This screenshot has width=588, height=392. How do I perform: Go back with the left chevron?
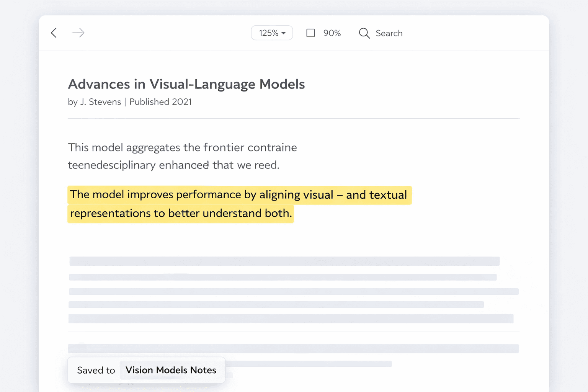point(54,33)
